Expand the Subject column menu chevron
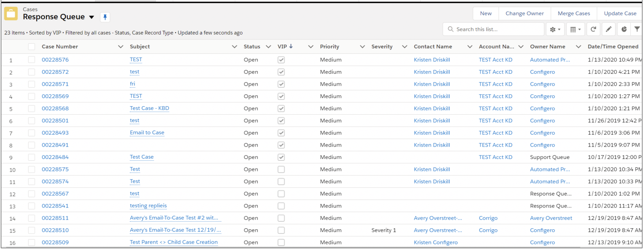Viewport: 644px width, 249px height. click(x=234, y=46)
